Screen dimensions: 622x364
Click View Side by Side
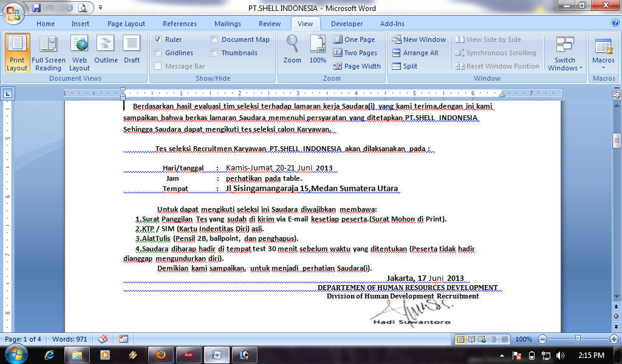[488, 39]
